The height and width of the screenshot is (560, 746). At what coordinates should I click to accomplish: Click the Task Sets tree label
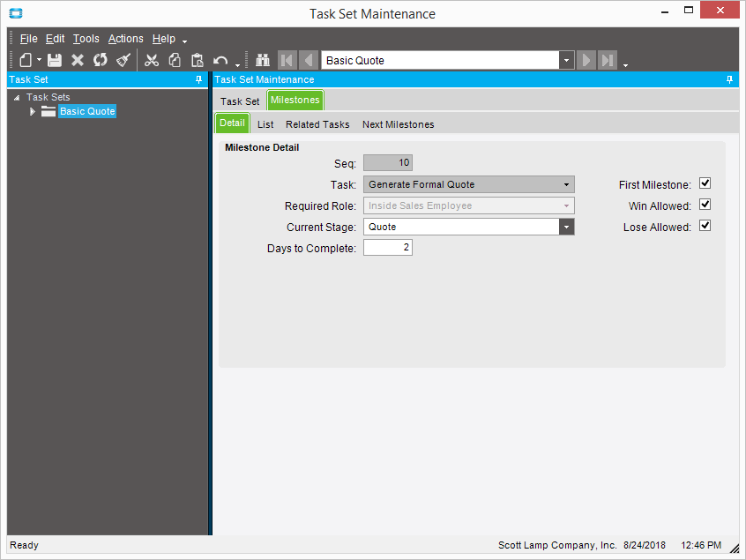(x=48, y=97)
